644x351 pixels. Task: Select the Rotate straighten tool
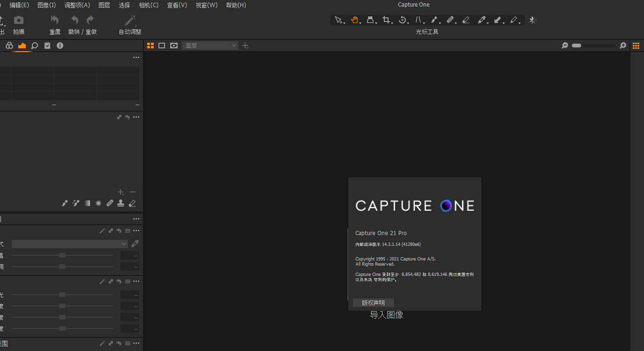[402, 20]
